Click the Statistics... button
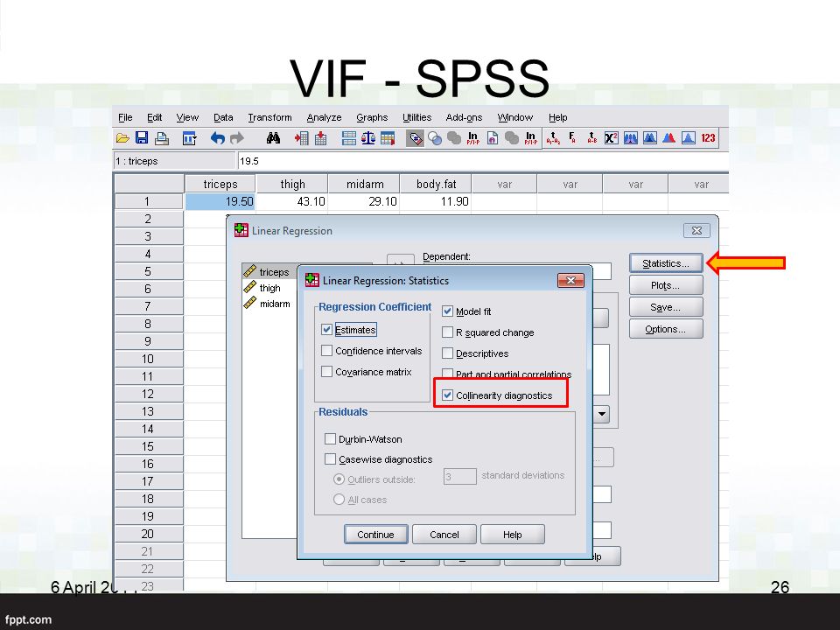This screenshot has width=840, height=630. click(666, 263)
